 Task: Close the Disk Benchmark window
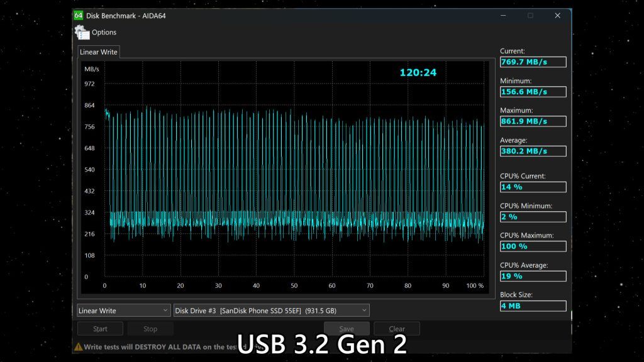click(x=557, y=16)
